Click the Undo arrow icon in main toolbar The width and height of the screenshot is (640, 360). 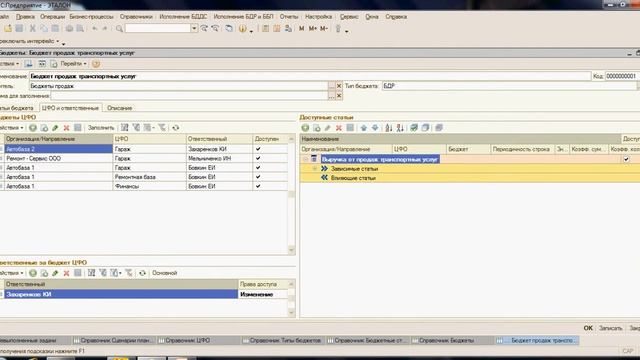pyautogui.click(x=95, y=29)
